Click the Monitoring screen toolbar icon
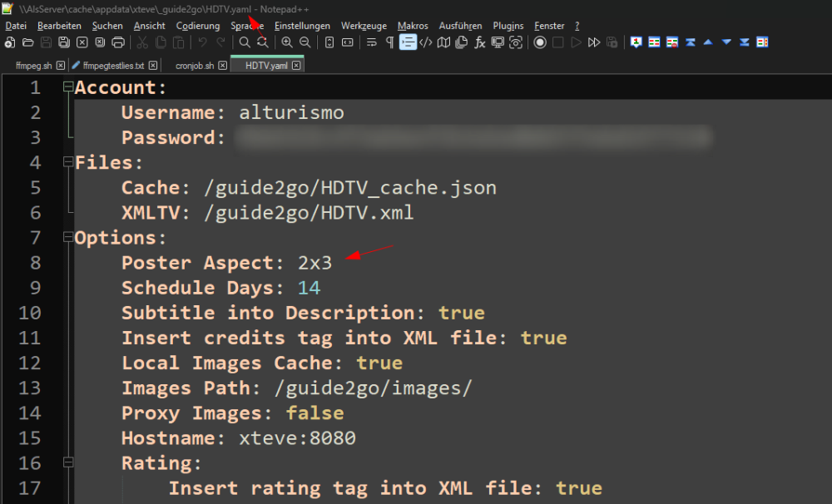This screenshot has width=832, height=504. tap(498, 42)
